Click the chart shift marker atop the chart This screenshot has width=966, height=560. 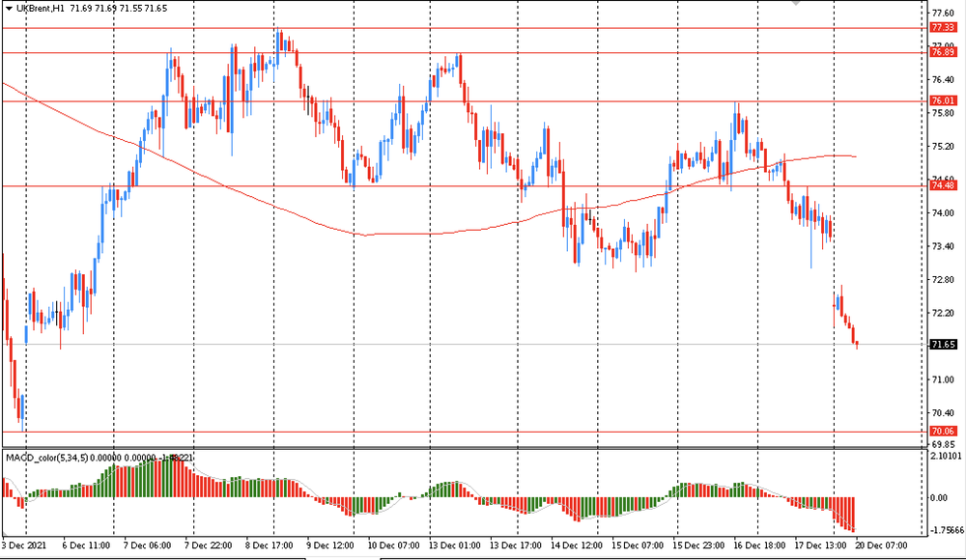coord(796,3)
